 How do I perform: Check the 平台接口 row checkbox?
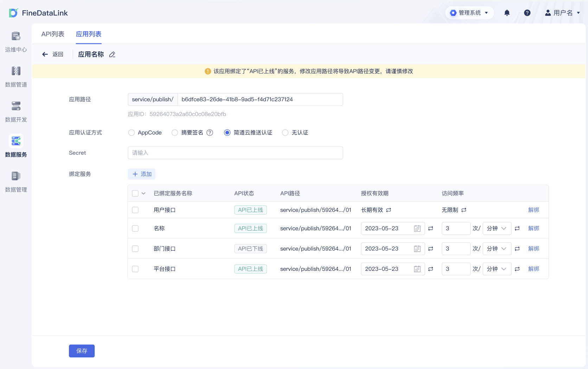click(x=135, y=269)
